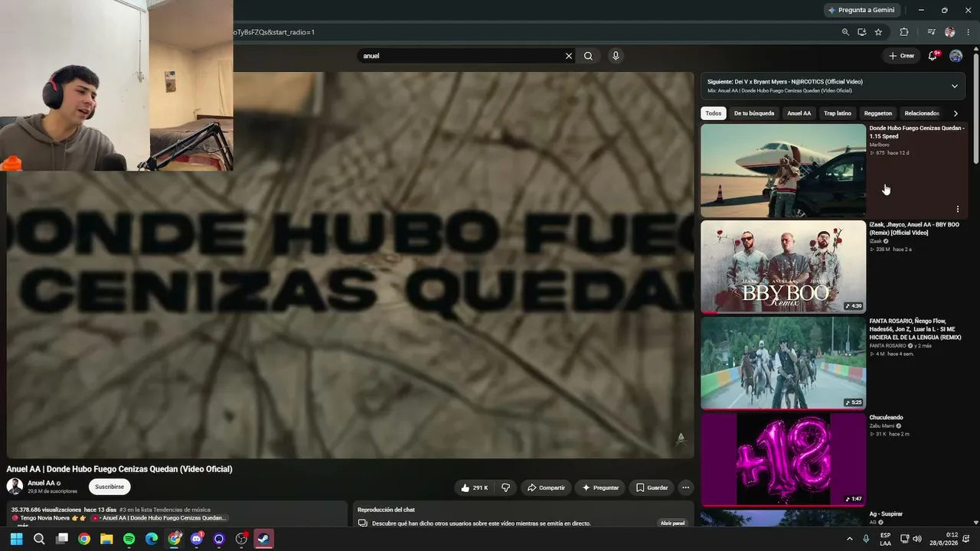980x551 pixels.
Task: Open the horse riders video thumbnail
Action: 783,364
